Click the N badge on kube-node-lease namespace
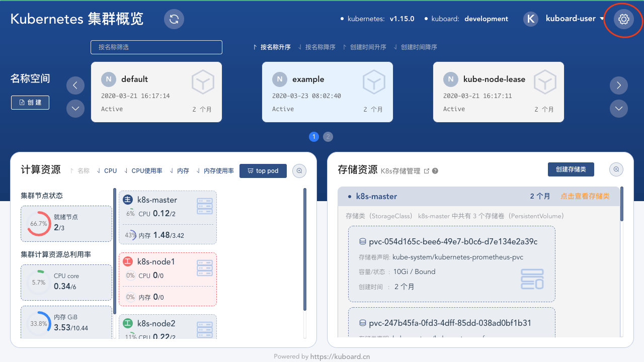Screen dimensions: 644x362 pyautogui.click(x=451, y=79)
